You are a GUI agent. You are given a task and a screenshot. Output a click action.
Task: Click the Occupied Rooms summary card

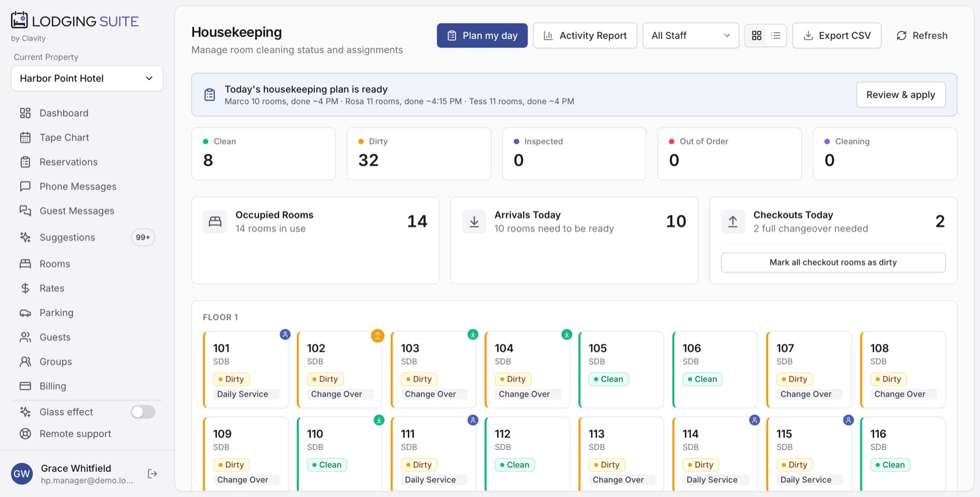pos(315,240)
